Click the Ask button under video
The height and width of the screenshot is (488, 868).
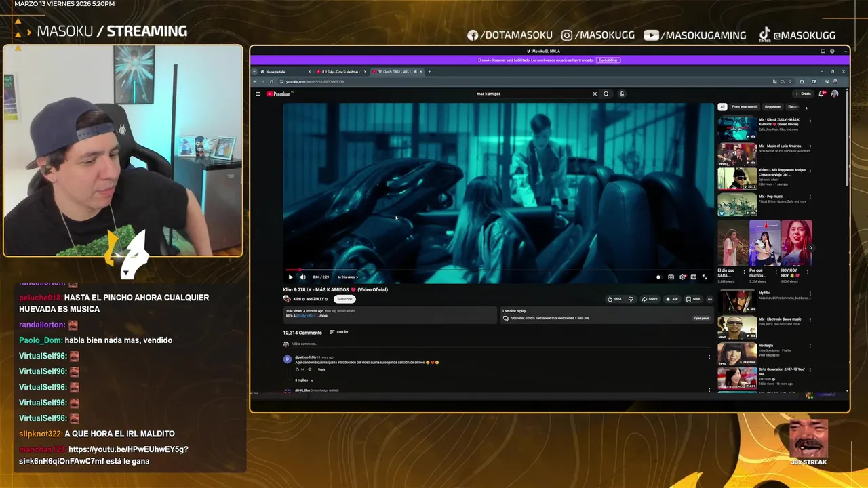(x=672, y=299)
